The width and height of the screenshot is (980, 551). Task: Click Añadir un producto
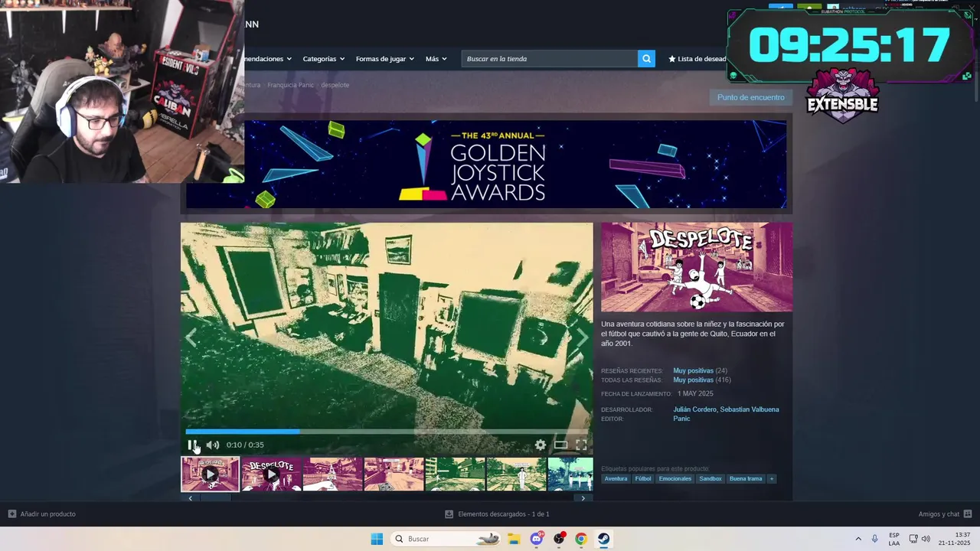point(42,514)
